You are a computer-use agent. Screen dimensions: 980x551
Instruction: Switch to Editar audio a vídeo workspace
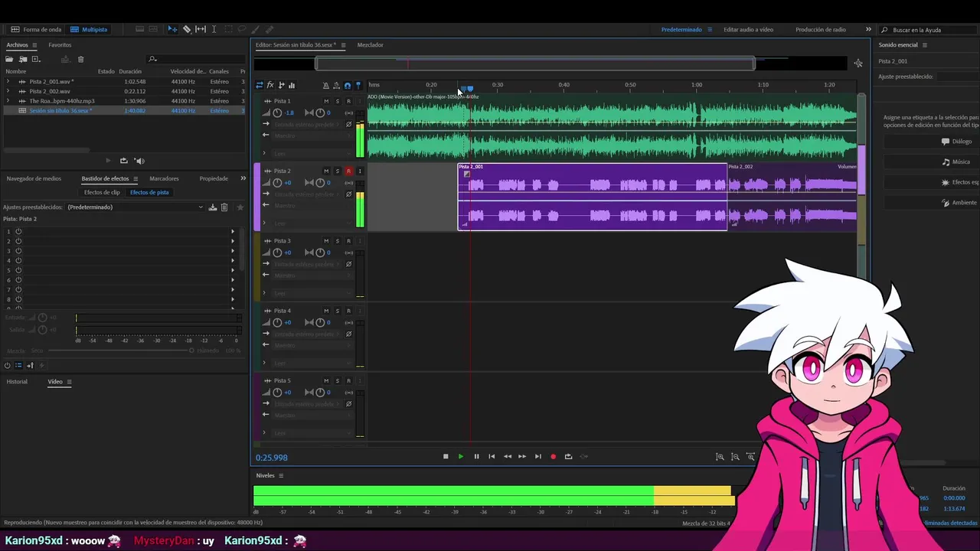pos(748,29)
